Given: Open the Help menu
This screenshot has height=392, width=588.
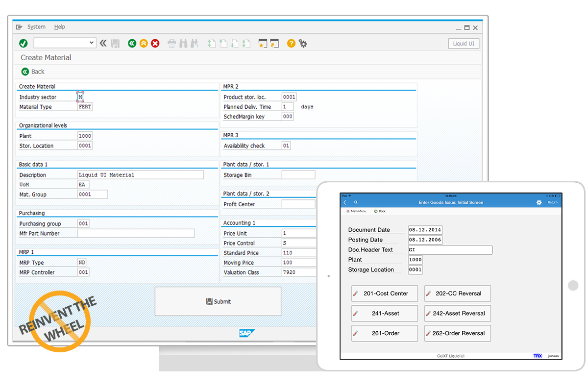Looking at the screenshot, I should 59,27.
